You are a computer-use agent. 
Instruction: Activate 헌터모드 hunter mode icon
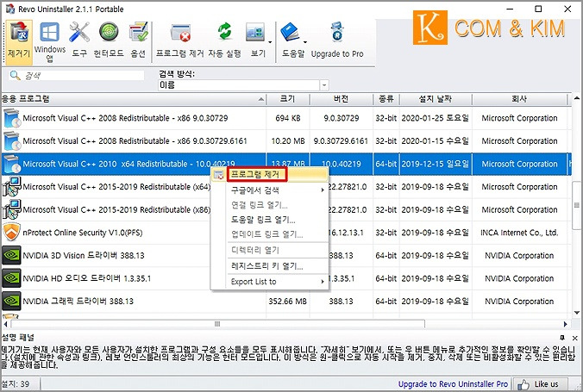tap(109, 40)
